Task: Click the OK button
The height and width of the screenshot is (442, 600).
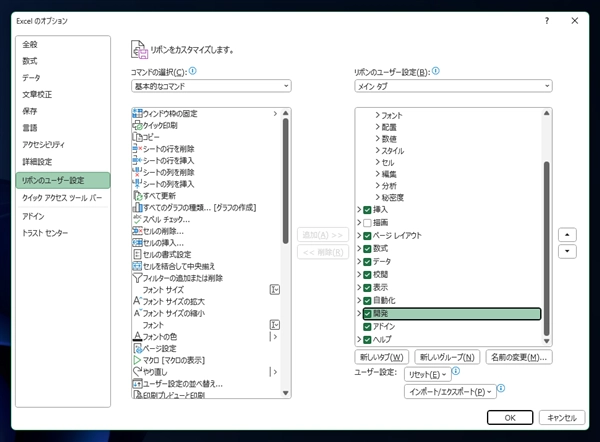Action: point(510,418)
